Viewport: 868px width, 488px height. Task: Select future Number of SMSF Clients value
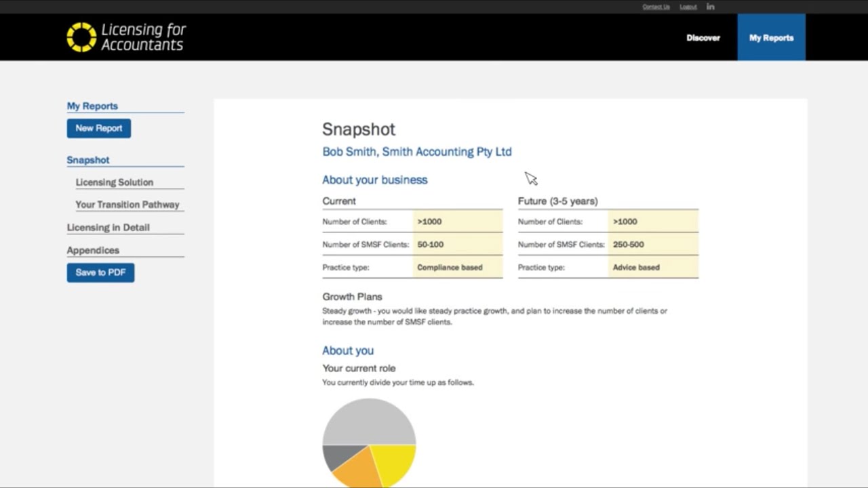click(654, 244)
